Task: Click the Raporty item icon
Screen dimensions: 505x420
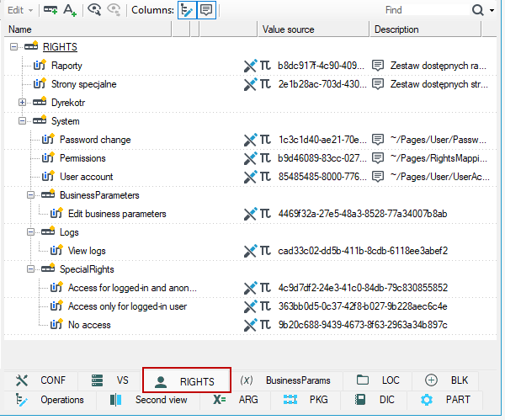Action: (x=40, y=65)
